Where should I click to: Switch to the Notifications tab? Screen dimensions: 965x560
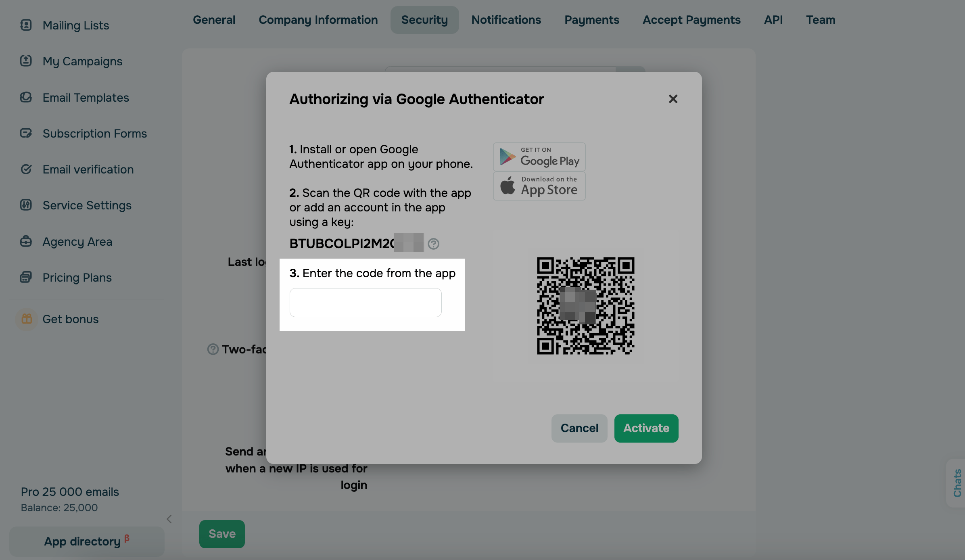[506, 20]
